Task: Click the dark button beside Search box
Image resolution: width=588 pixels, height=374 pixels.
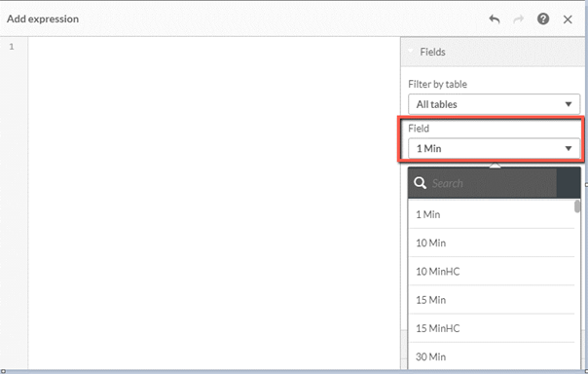Action: (569, 183)
